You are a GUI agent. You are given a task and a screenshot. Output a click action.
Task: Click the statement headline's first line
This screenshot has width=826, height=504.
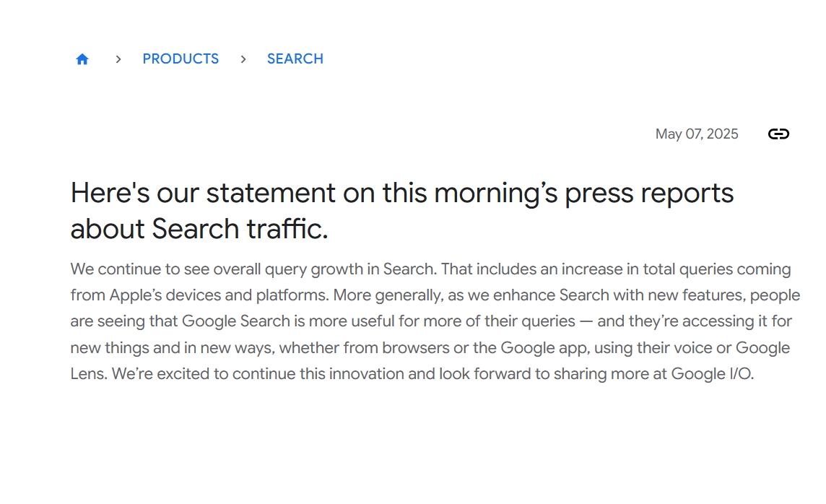[x=401, y=193]
